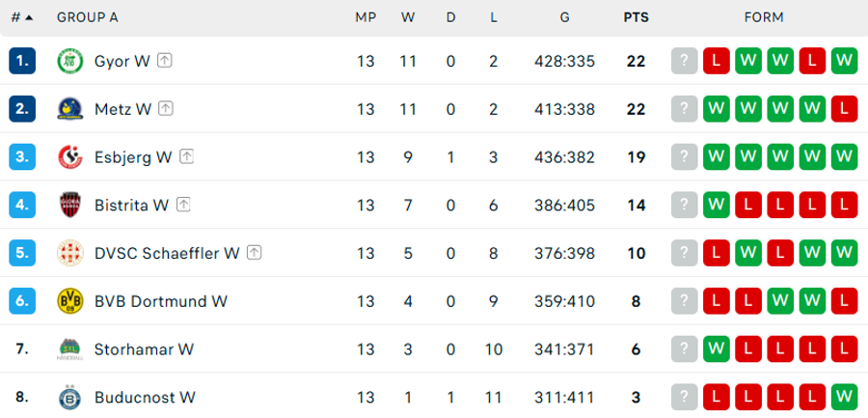Click the G goals column header
The width and height of the screenshot is (868, 418).
point(564,17)
